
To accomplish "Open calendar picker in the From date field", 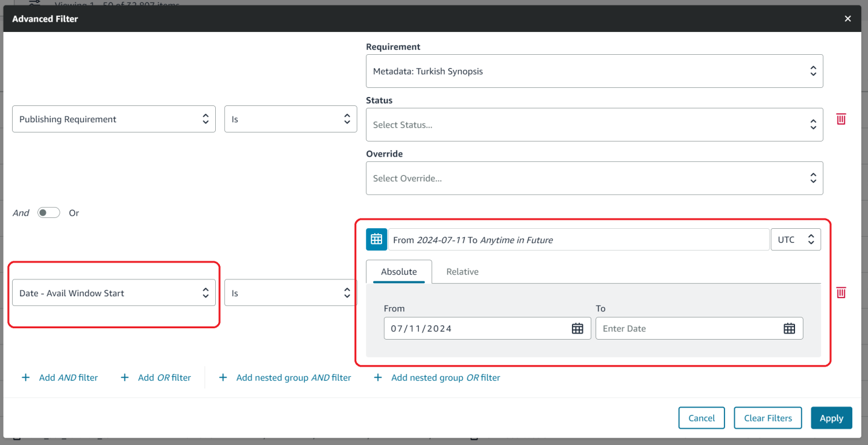I will click(577, 328).
